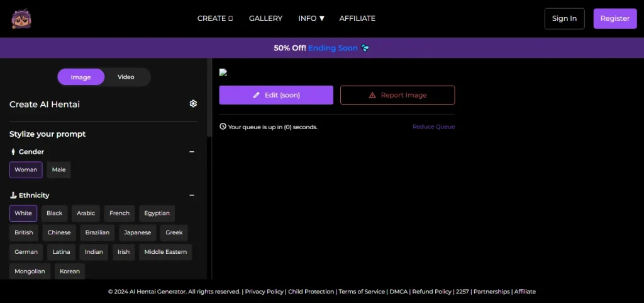Screen dimensions: 644x303
Task: Open the AFFILIATE page
Action: point(357,18)
